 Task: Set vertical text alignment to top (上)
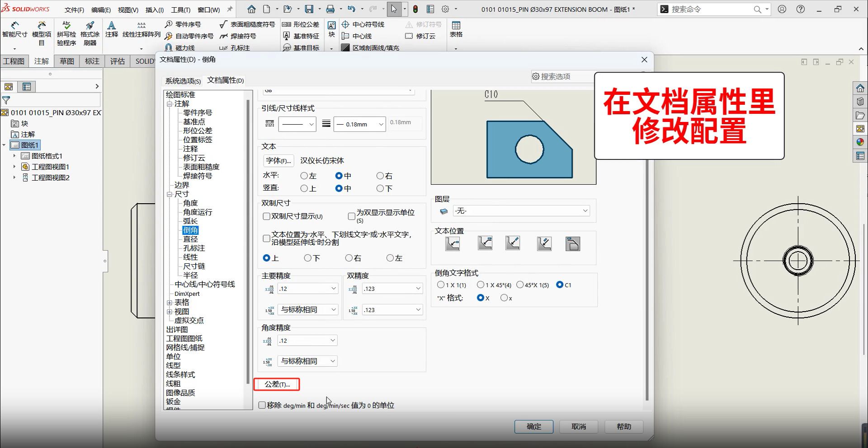(304, 188)
